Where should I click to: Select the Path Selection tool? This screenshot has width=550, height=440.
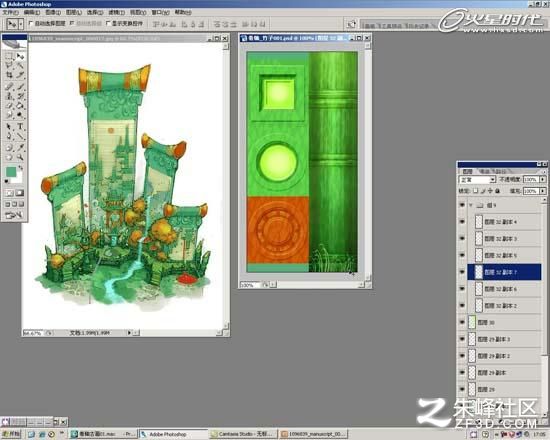pos(9,127)
